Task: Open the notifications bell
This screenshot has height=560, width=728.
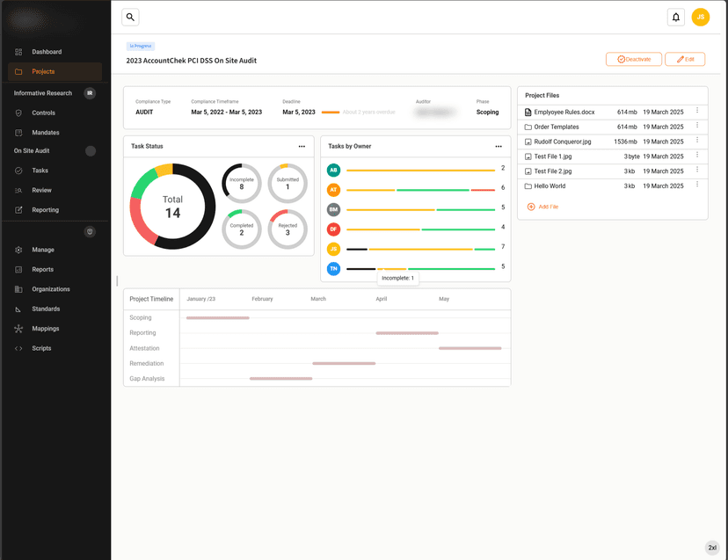Action: (675, 17)
